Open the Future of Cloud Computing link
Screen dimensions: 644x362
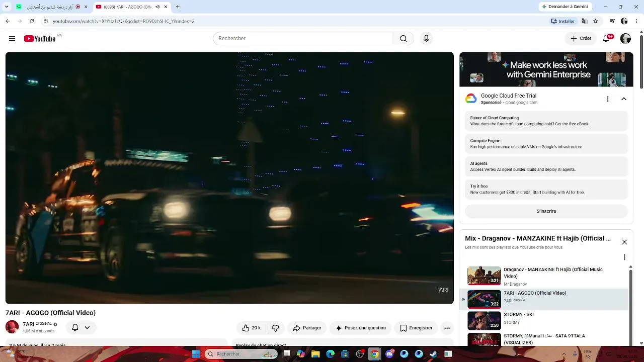[x=546, y=121]
